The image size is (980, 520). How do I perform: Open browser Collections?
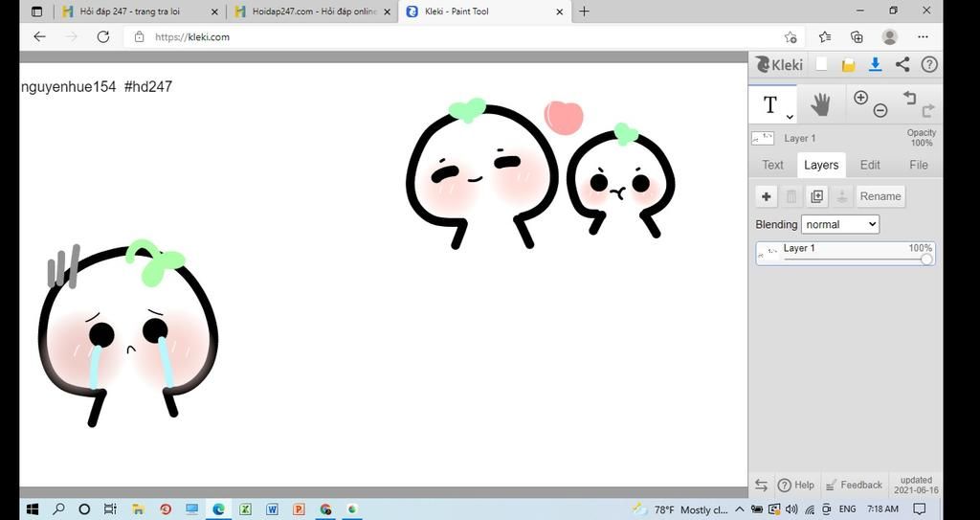857,37
